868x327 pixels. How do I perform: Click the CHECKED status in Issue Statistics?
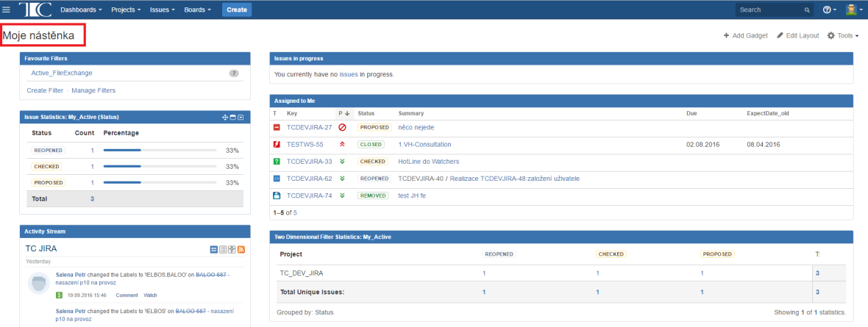point(46,167)
